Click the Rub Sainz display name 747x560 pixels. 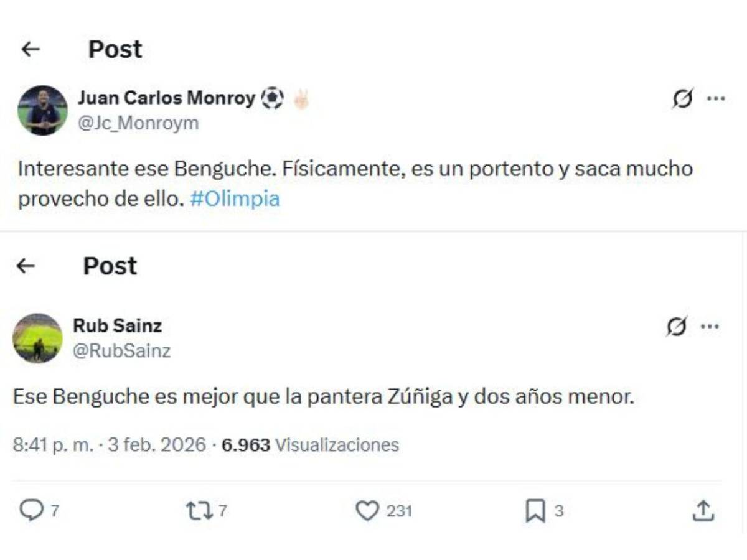click(x=117, y=325)
